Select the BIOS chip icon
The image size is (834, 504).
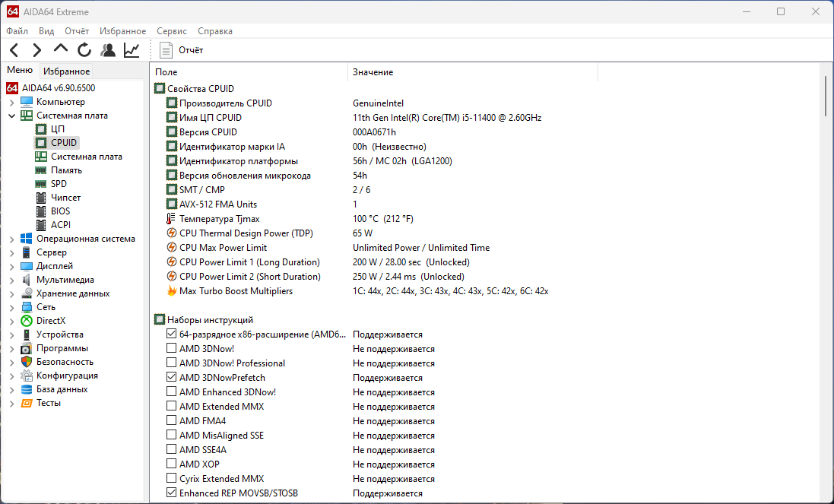41,211
